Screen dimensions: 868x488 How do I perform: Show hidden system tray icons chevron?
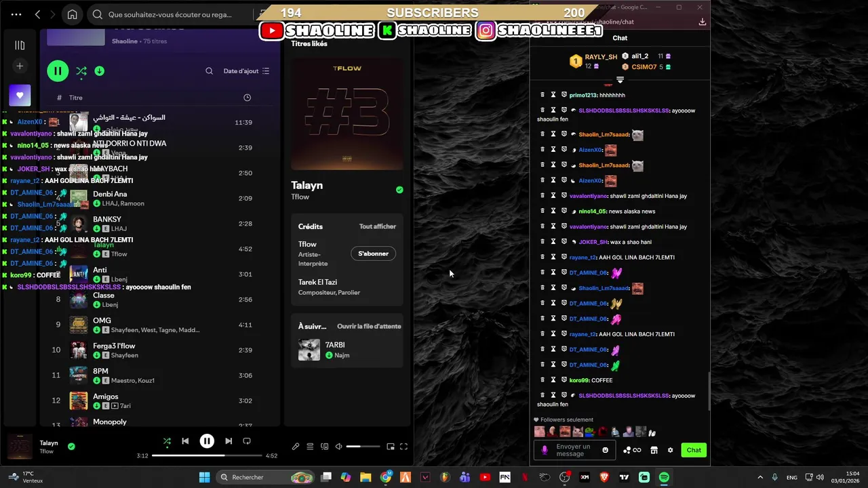(x=759, y=477)
